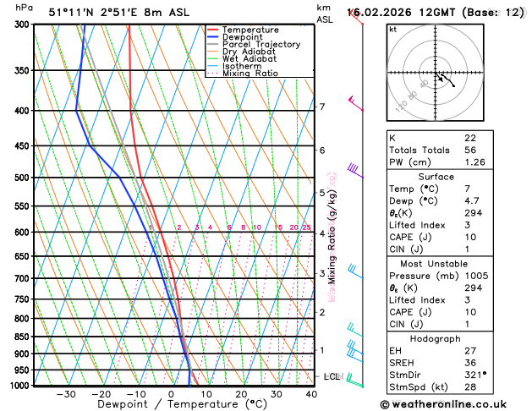Click the Parcel Trajectory legend entry
532x411 pixels.
pyautogui.click(x=254, y=45)
